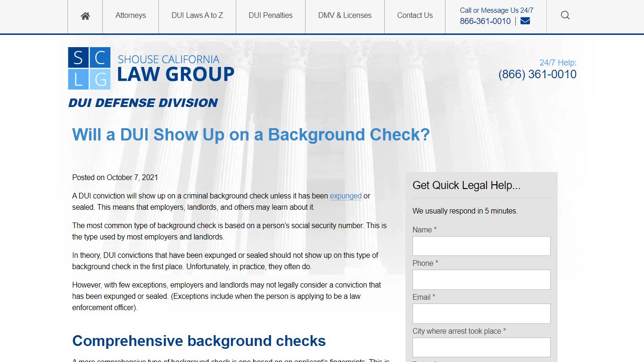Viewport: 644px width, 362px height.
Task: Click 'Posted on October 7, 2021' text
Action: [115, 178]
